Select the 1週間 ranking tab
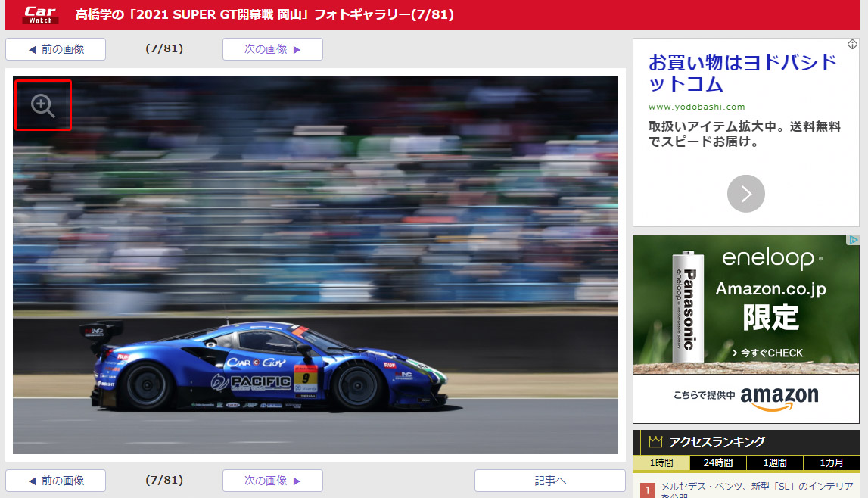868x498 pixels. pyautogui.click(x=775, y=462)
